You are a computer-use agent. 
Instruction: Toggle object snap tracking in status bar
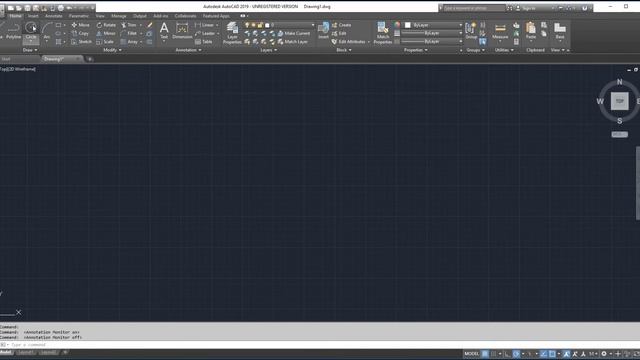pyautogui.click(x=543, y=354)
